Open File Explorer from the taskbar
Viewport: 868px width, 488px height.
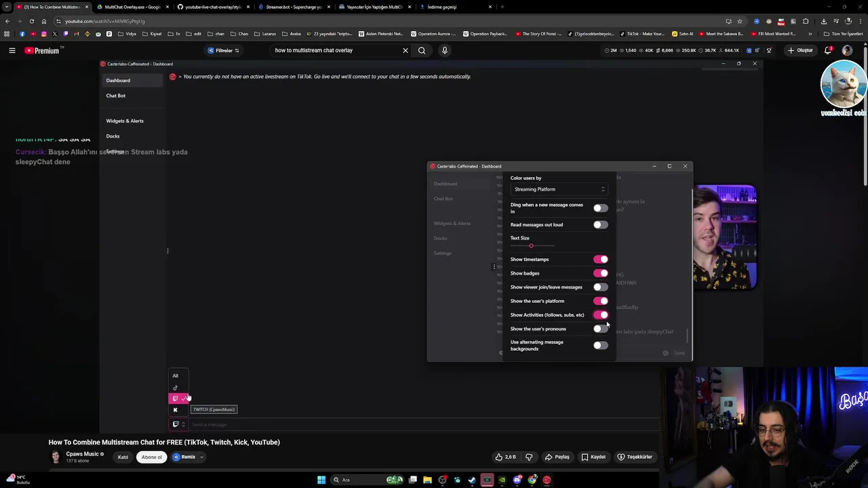click(427, 480)
